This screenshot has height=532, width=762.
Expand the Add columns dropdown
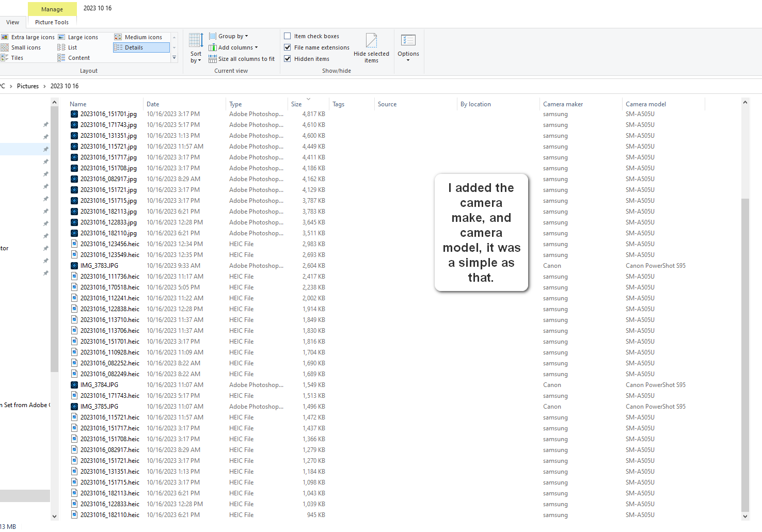pos(235,47)
